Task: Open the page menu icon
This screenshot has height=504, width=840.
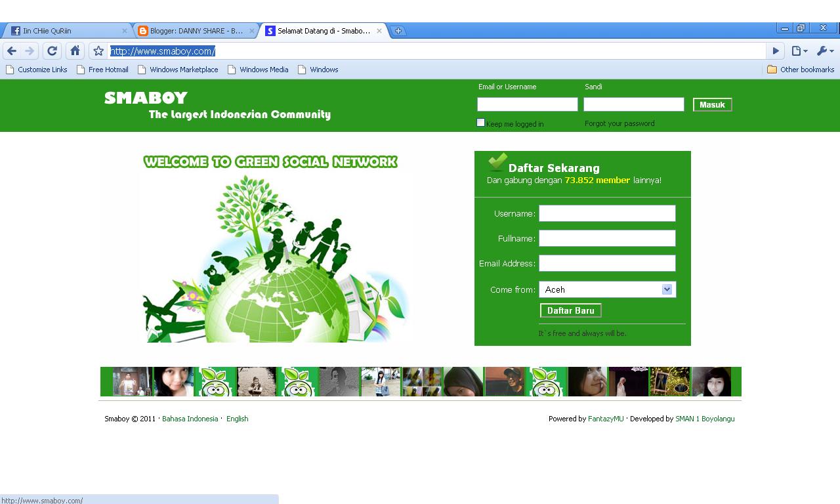Action: coord(799,51)
